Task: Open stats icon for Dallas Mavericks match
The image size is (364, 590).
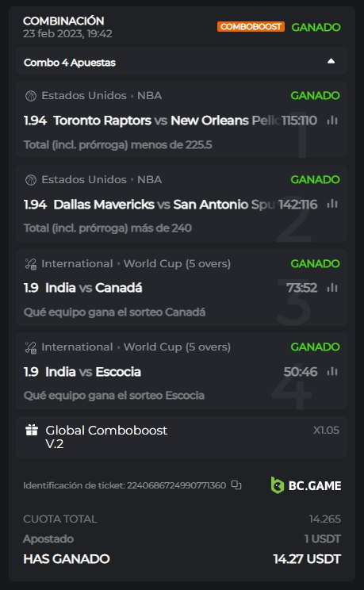Action: click(x=332, y=205)
